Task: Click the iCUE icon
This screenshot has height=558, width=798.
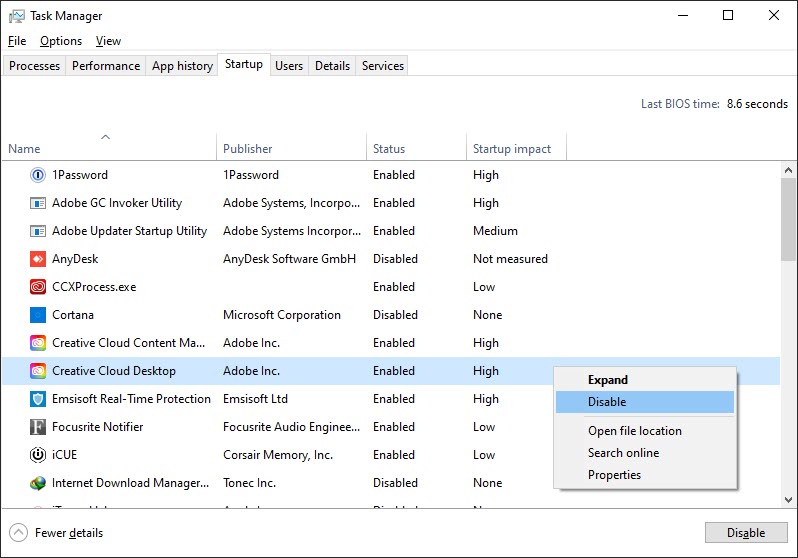Action: [x=38, y=455]
